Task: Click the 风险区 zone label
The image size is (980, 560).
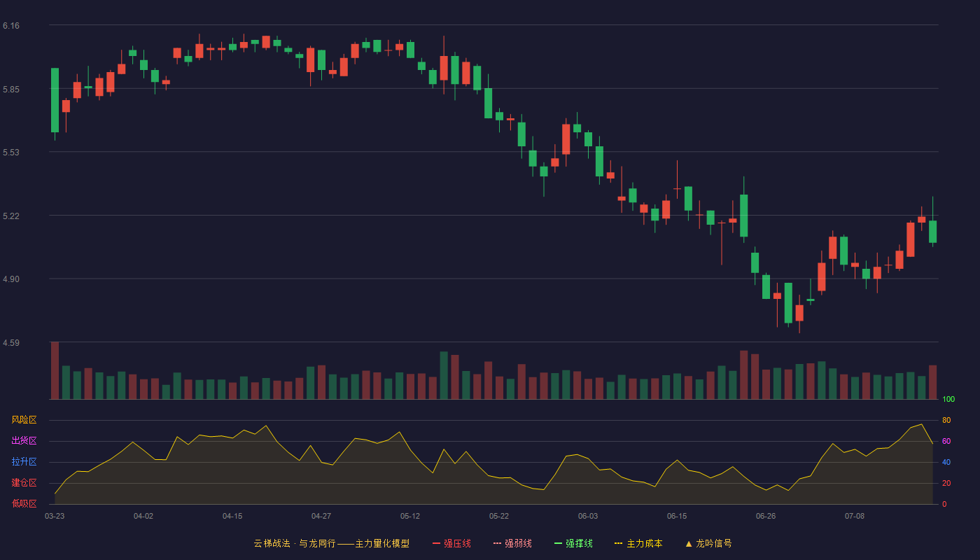Action: tap(24, 420)
